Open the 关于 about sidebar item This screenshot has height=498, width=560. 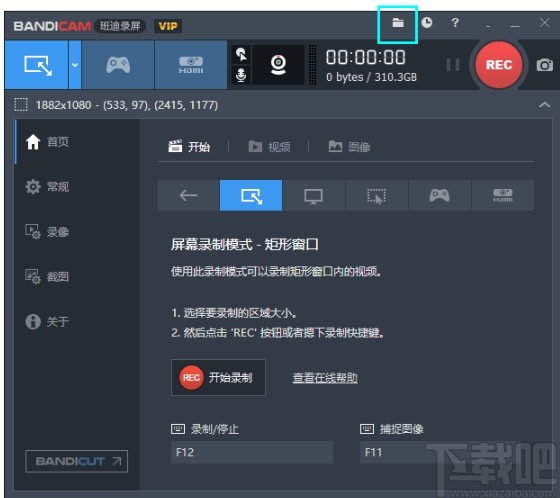point(78,322)
